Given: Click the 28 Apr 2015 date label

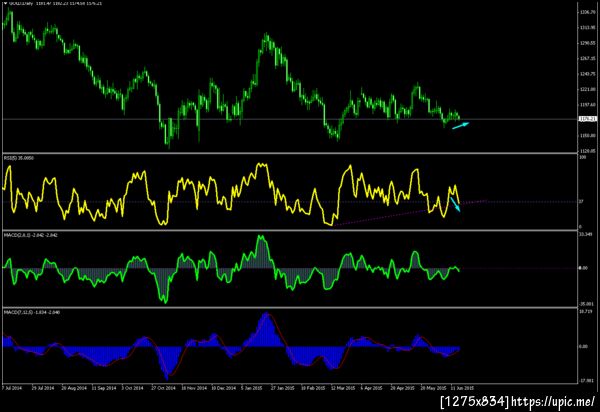Looking at the screenshot, I should pos(402,388).
